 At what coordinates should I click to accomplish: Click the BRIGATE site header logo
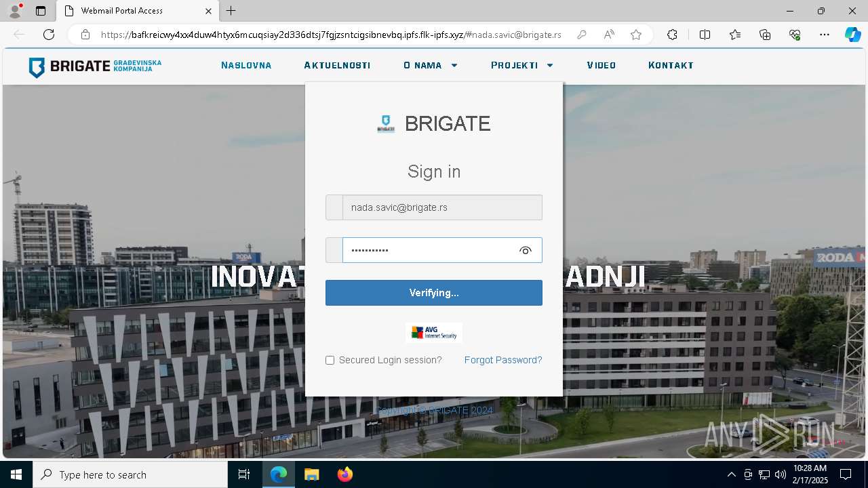click(95, 66)
